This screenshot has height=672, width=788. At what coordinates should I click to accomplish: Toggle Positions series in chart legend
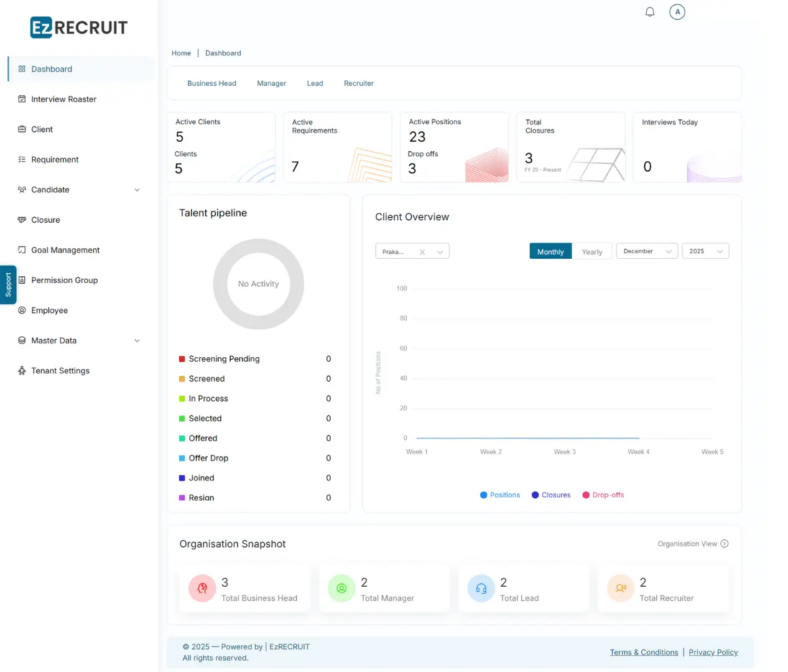click(500, 495)
